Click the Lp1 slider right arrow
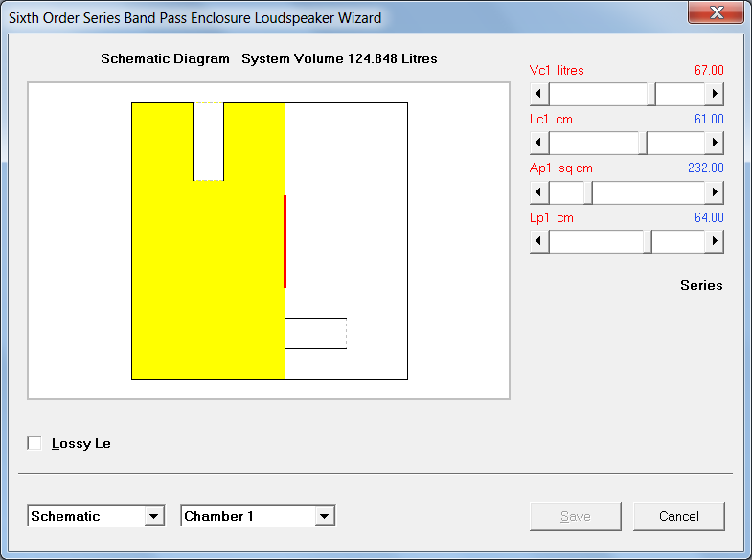Image resolution: width=752 pixels, height=560 pixels. [x=714, y=241]
